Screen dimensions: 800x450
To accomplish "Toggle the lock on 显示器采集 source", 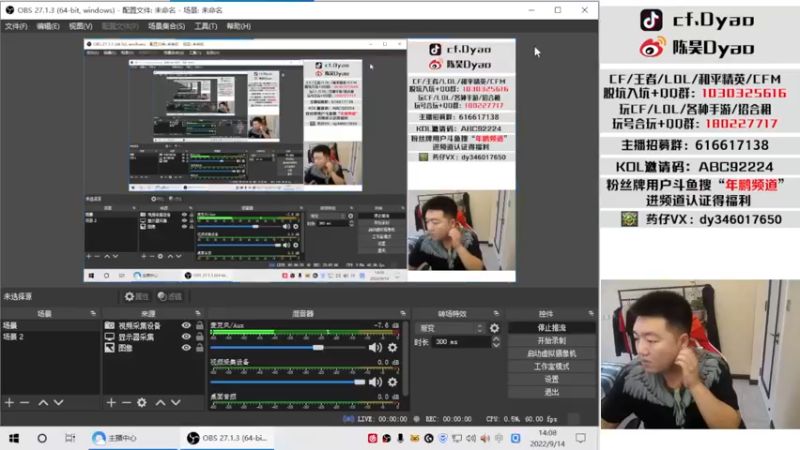I will 199,337.
